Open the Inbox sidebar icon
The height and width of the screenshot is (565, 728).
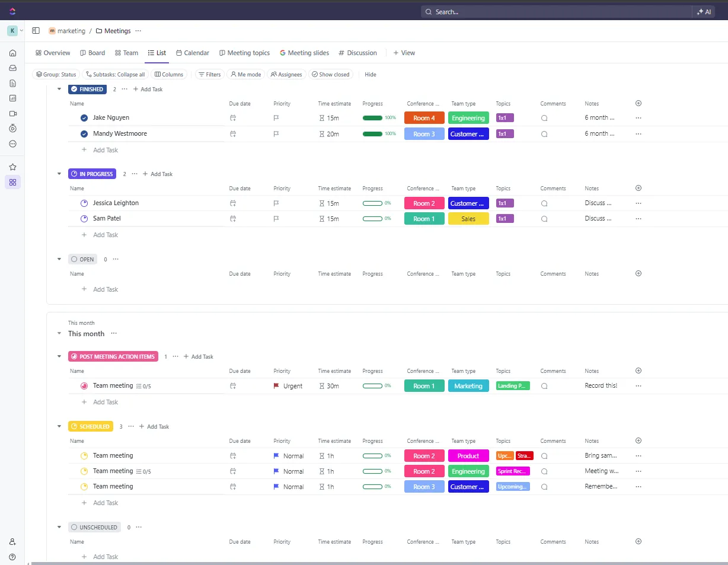[12, 68]
